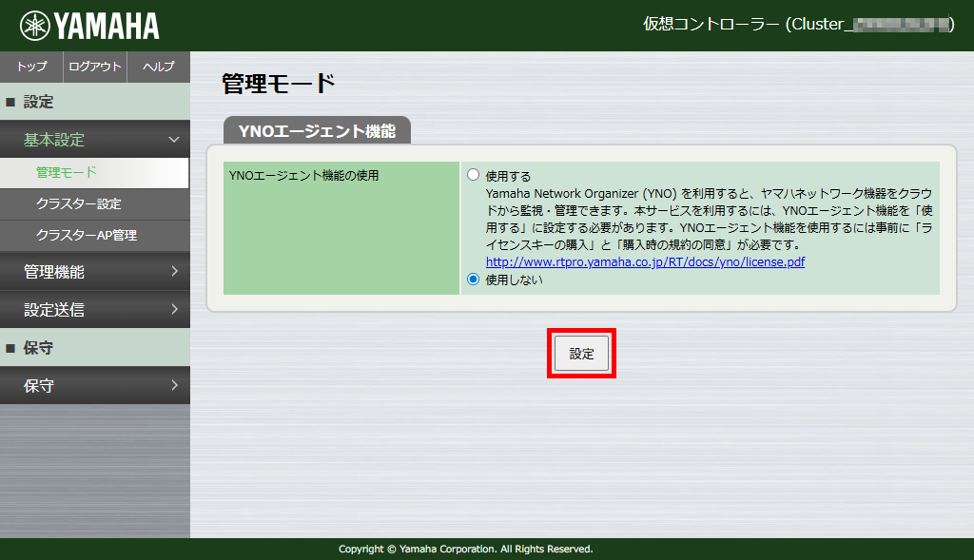Select the 使用する radio button

pyautogui.click(x=474, y=175)
